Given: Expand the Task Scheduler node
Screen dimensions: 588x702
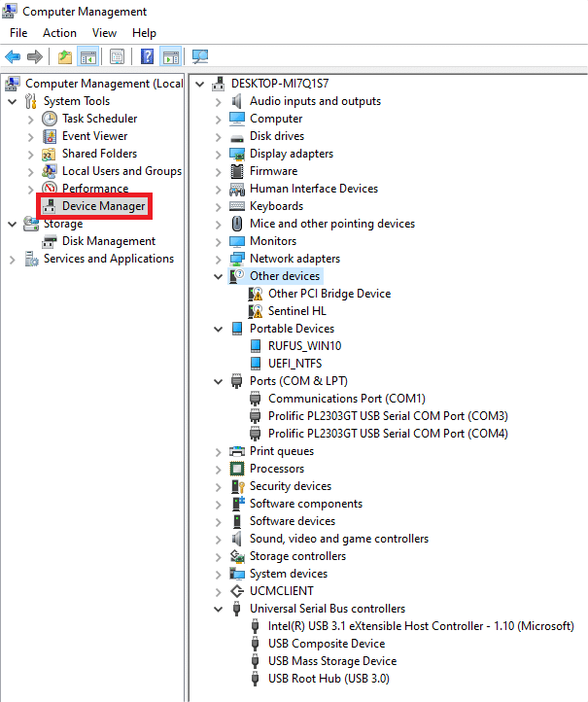Looking at the screenshot, I should click(30, 120).
